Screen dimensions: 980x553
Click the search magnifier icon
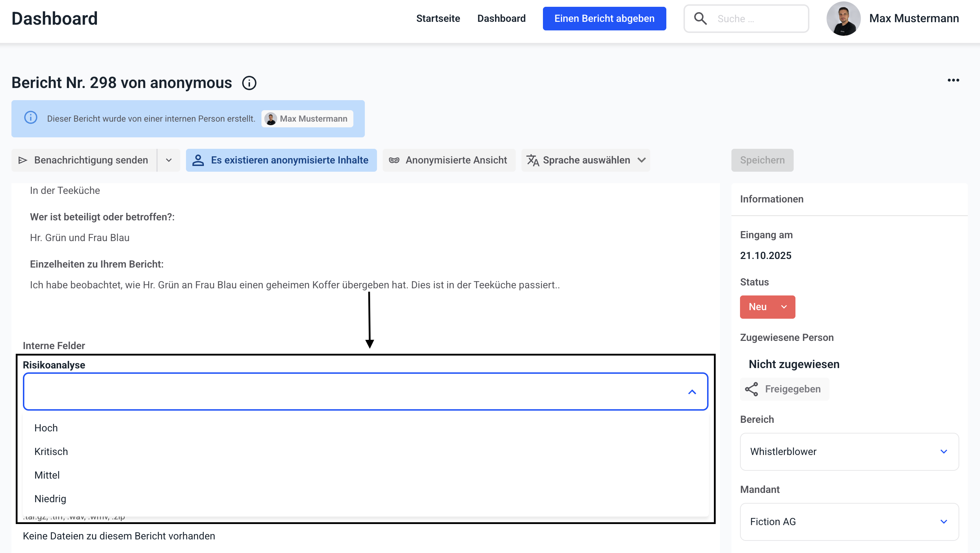(700, 19)
